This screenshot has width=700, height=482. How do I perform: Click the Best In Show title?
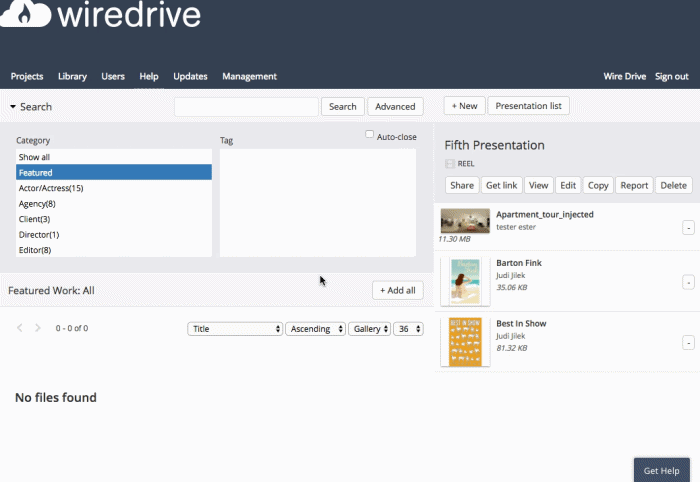[521, 324]
